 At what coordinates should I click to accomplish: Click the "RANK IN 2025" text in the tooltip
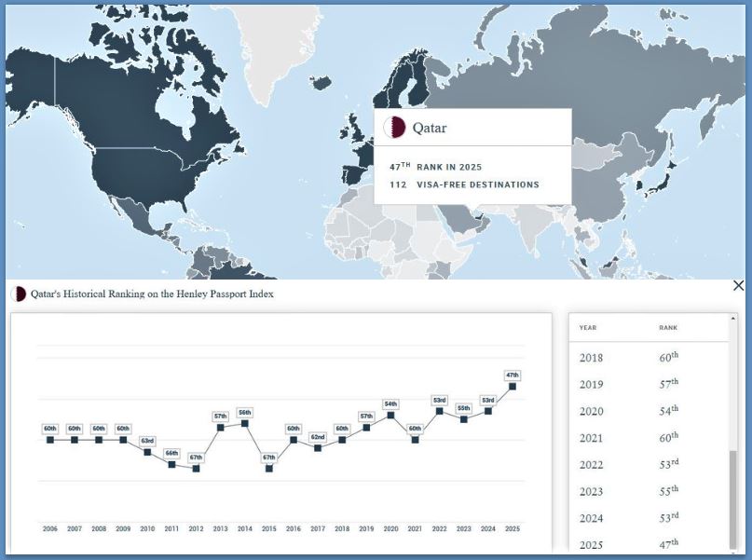click(449, 168)
